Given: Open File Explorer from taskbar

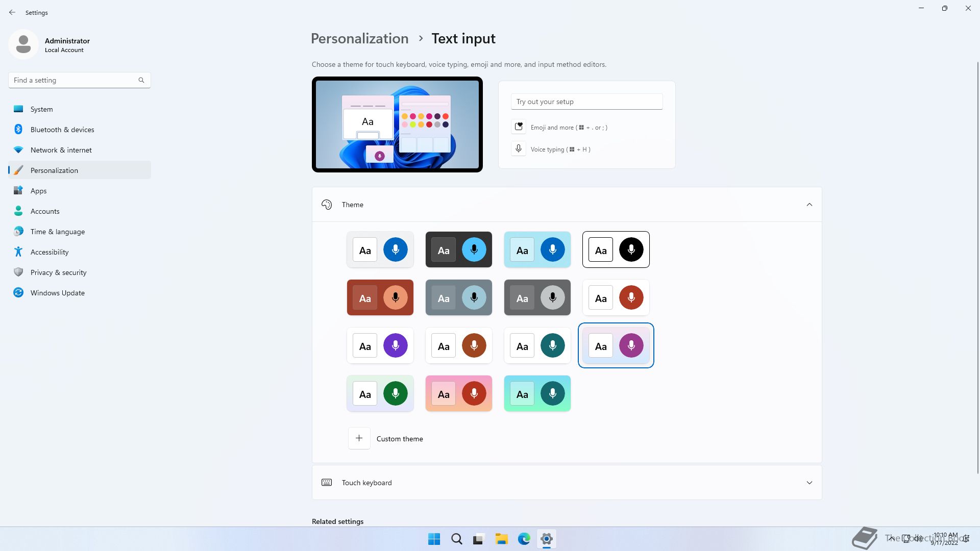Looking at the screenshot, I should coord(501,539).
